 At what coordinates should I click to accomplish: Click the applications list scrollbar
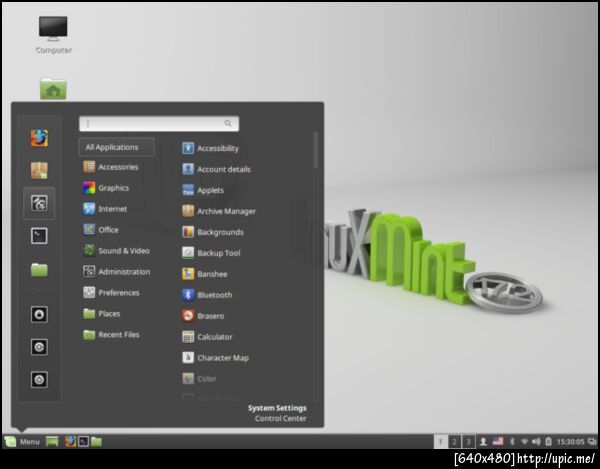tap(315, 150)
